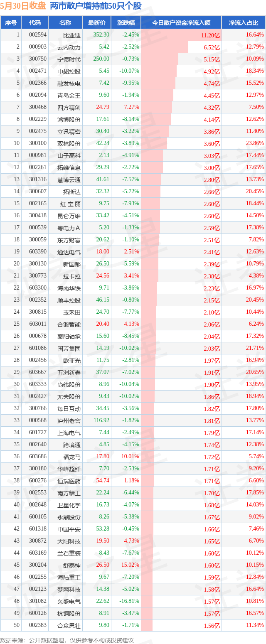The height and width of the screenshot is (644, 266).
Task: Select stock name 青岛金王
Action: tap(69, 95)
